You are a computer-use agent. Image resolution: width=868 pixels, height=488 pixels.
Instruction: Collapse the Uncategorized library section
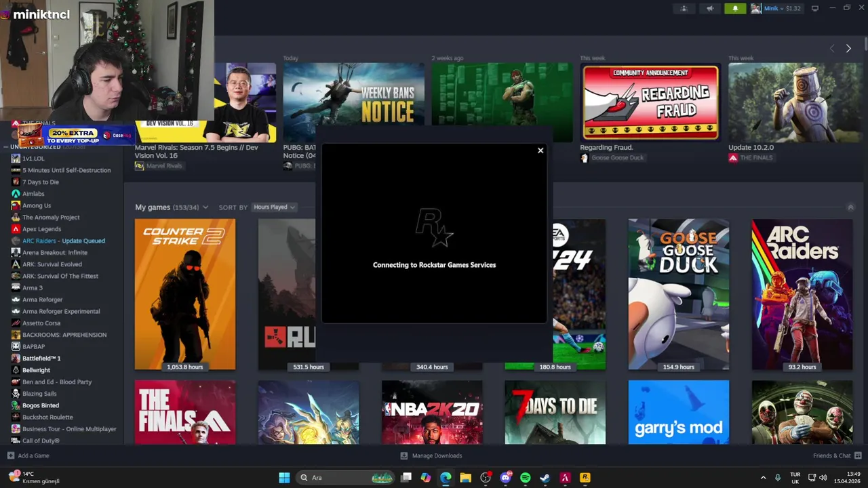[x=6, y=147]
